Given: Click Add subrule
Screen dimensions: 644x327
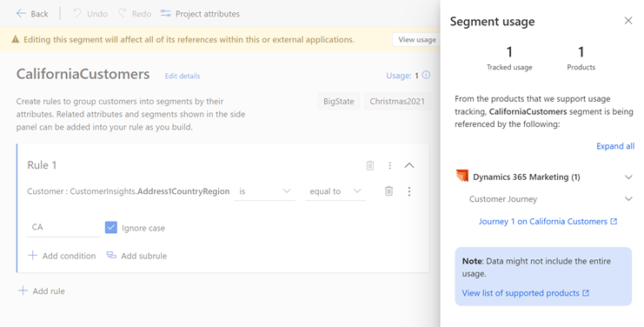Looking at the screenshot, I should point(136,256).
